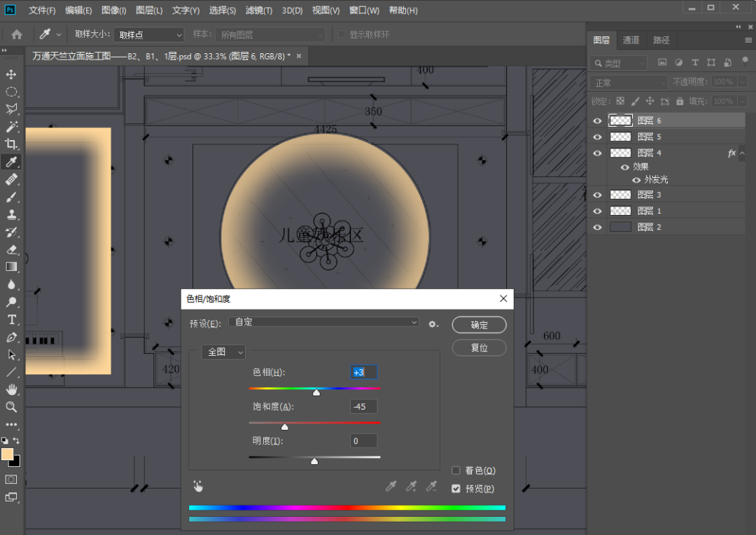Click the 饱和度 slider handle
The width and height of the screenshot is (756, 535).
[x=285, y=427]
